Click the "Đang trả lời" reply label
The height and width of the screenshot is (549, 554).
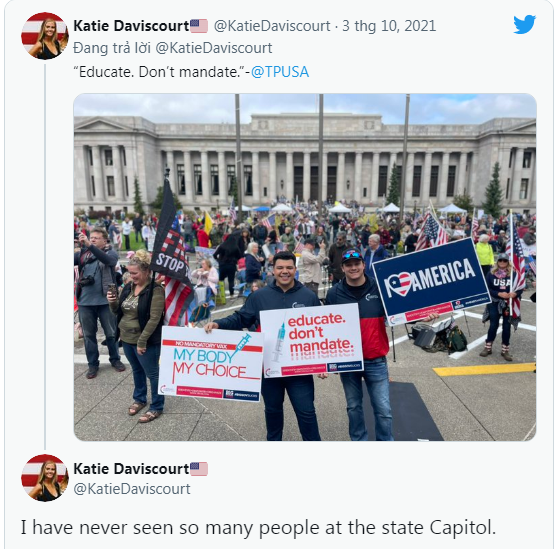pyautogui.click(x=112, y=48)
